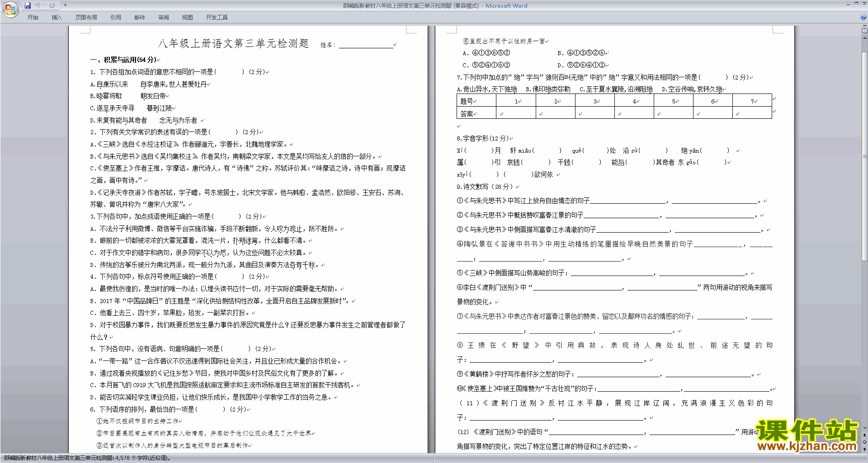Image resolution: width=868 pixels, height=463 pixels.
Task: Click scrollbar down arrow
Action: click(865, 428)
